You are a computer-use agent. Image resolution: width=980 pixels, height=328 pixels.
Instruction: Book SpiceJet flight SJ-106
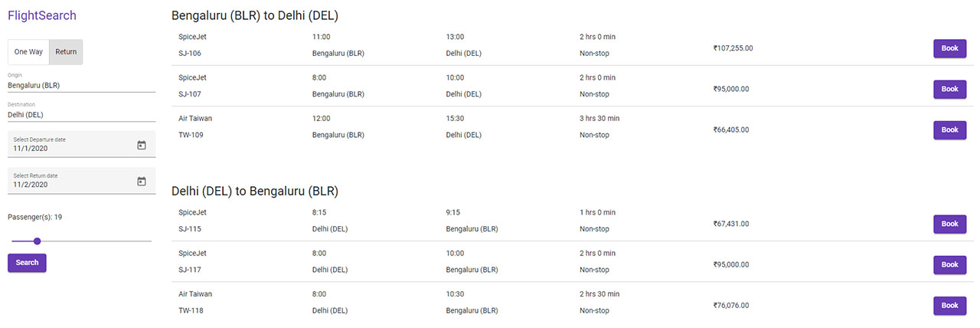949,48
